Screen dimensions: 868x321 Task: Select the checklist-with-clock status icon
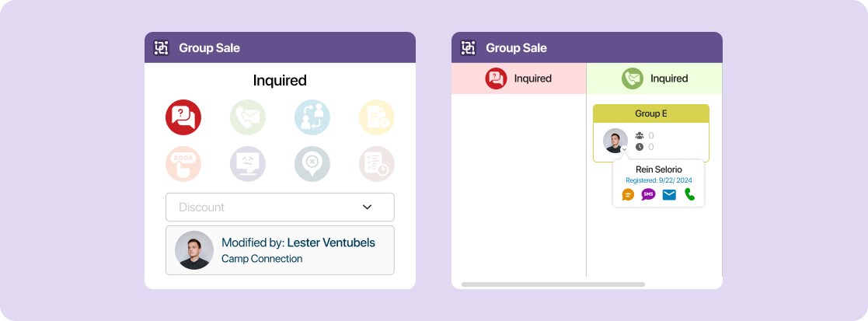(x=376, y=164)
